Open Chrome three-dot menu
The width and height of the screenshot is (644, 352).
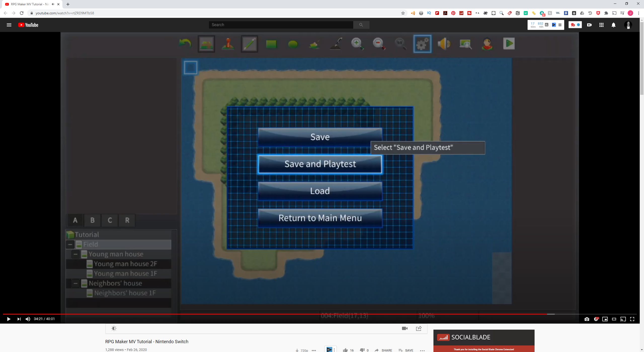(x=638, y=13)
